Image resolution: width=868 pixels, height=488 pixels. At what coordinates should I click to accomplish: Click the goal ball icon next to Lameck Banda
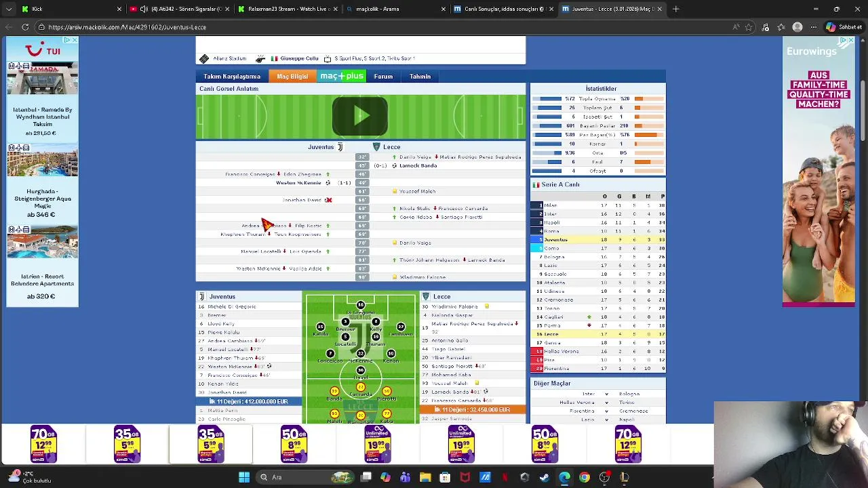(394, 165)
